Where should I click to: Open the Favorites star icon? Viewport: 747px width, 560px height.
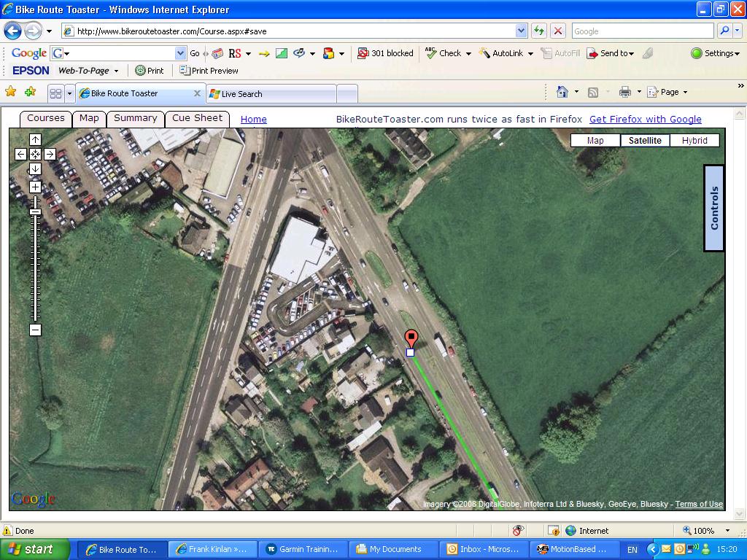(11, 92)
